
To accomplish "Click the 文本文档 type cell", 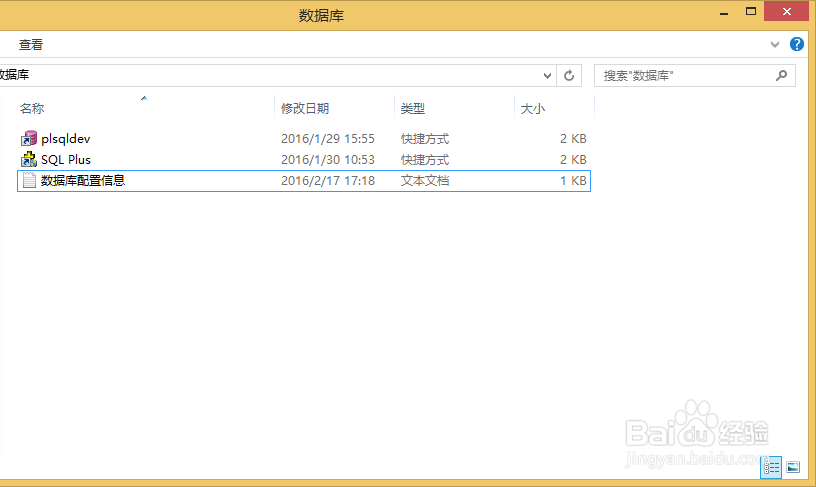I will click(425, 181).
